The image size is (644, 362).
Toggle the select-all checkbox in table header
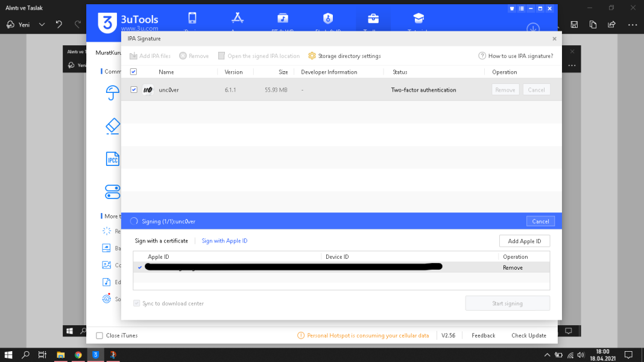pos(134,72)
